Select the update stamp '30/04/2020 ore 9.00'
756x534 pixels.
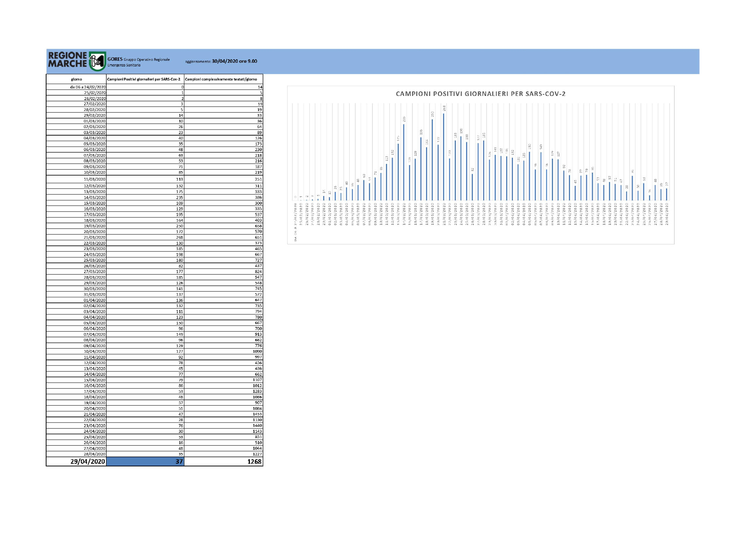(234, 61)
